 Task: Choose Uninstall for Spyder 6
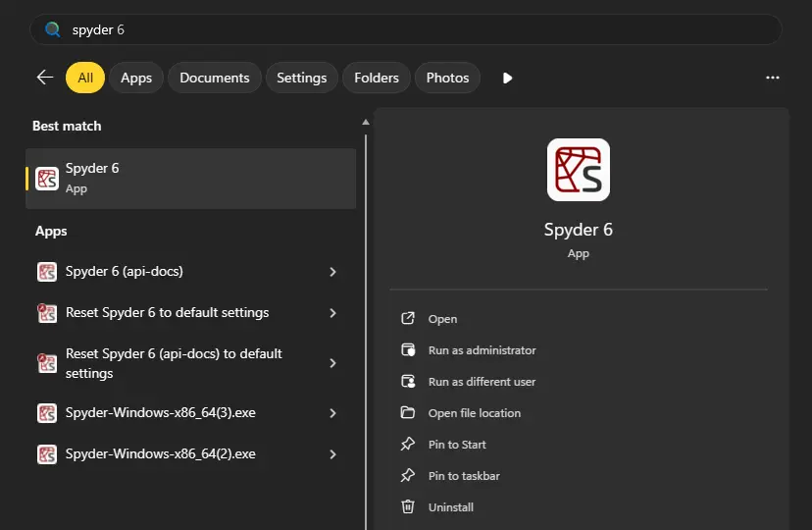click(x=450, y=507)
